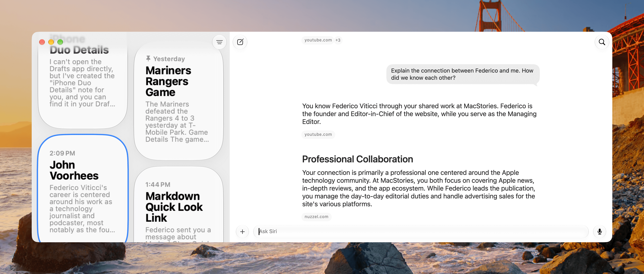Maximize the window with green button
This screenshot has height=274, width=644.
pyautogui.click(x=60, y=42)
